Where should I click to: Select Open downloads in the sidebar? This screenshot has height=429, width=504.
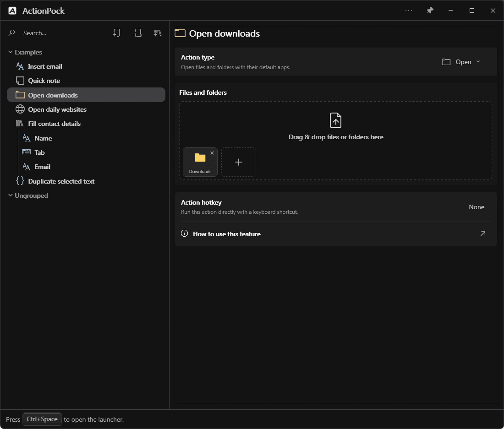[86, 95]
